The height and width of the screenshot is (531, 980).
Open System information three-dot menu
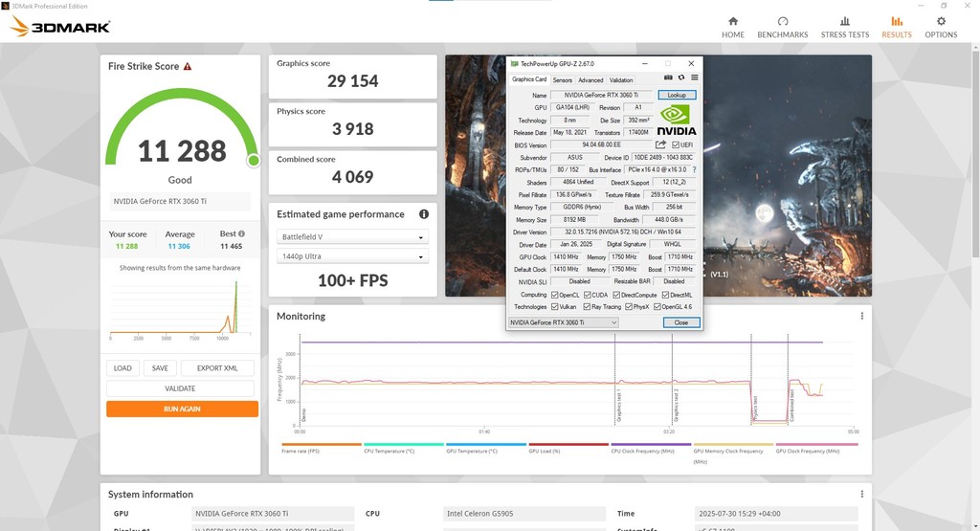(862, 494)
